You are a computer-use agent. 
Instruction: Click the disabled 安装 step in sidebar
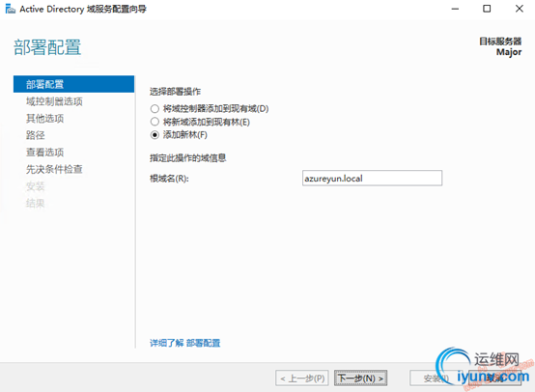click(36, 186)
